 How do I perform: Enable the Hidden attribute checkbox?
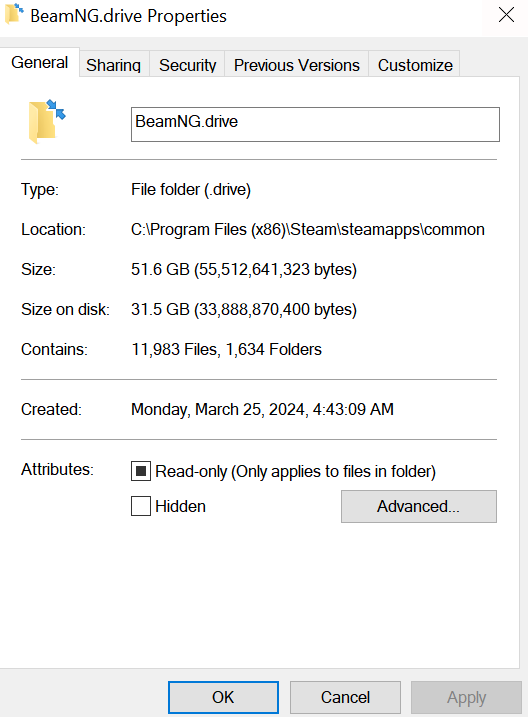click(141, 506)
